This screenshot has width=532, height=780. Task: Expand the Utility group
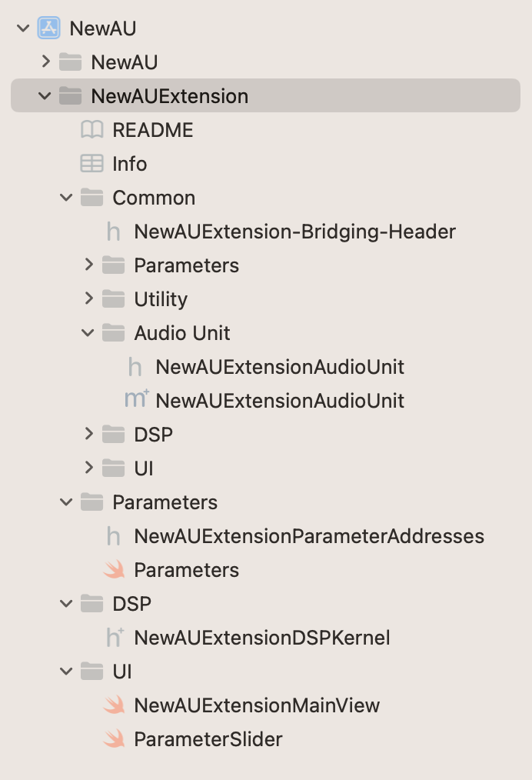[x=88, y=298]
